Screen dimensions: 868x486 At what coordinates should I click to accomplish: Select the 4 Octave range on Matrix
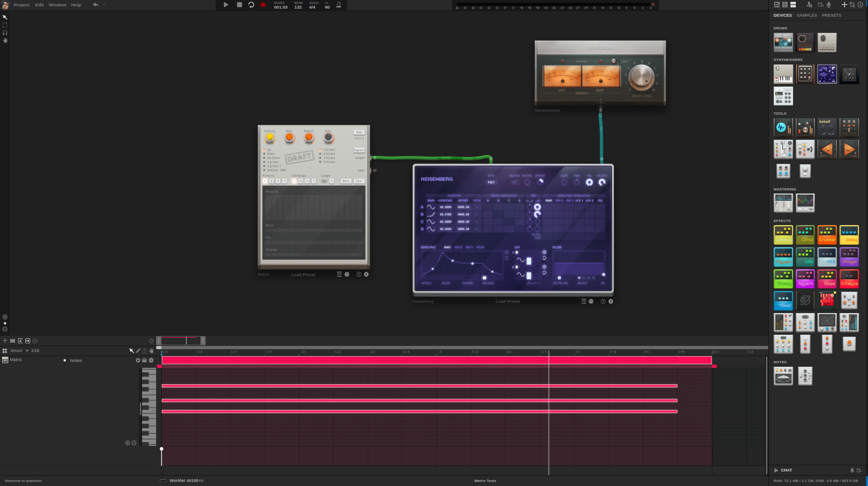pyautogui.click(x=328, y=162)
